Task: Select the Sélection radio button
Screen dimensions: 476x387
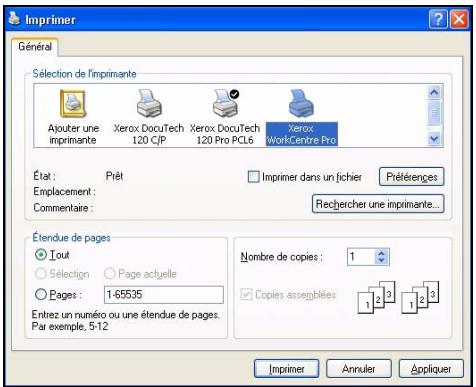Action: (x=40, y=274)
